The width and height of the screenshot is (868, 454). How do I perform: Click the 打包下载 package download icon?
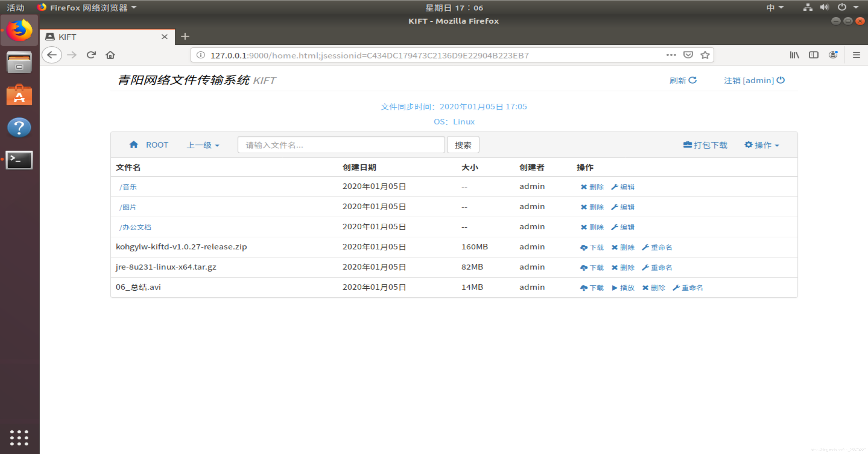click(688, 145)
